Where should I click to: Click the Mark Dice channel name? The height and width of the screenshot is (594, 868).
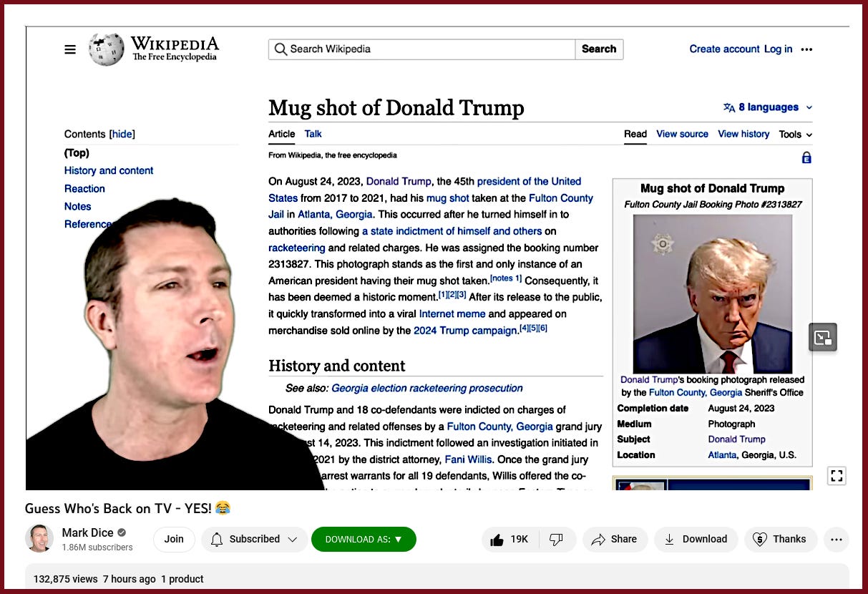(x=87, y=532)
